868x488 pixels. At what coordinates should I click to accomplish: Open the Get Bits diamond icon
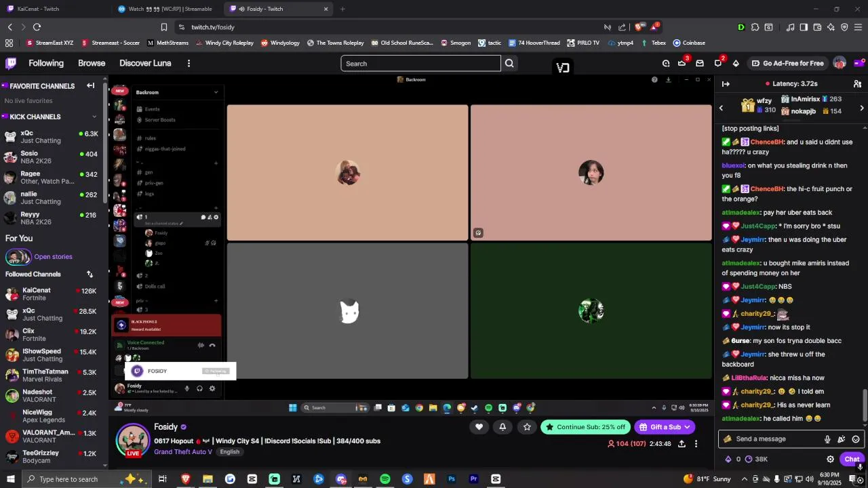pyautogui.click(x=736, y=63)
